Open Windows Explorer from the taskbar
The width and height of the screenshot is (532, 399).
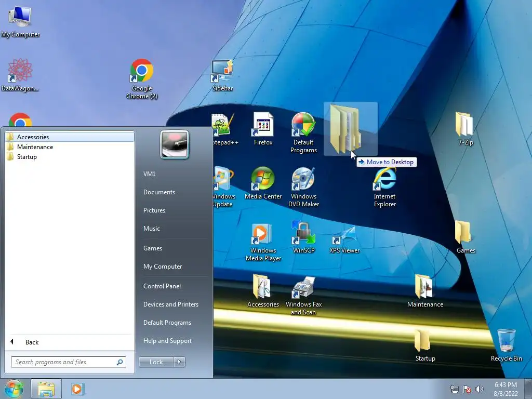click(x=46, y=389)
